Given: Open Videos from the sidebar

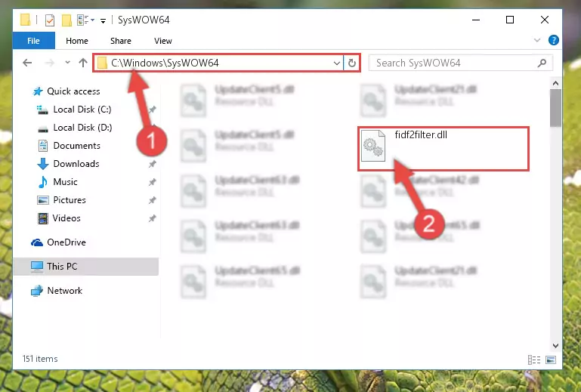Looking at the screenshot, I should [66, 218].
